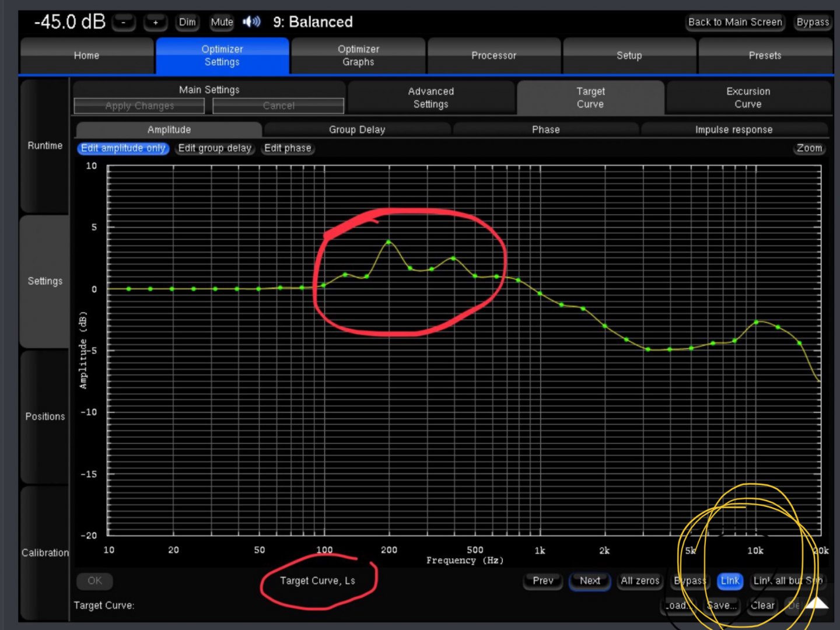The width and height of the screenshot is (840, 630).
Task: Click the Clear button
Action: coord(762,605)
